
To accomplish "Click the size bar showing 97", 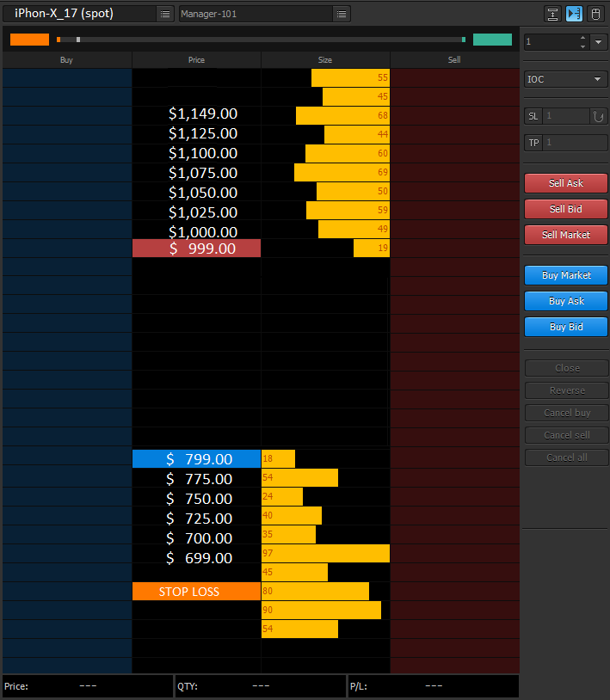I will (325, 553).
